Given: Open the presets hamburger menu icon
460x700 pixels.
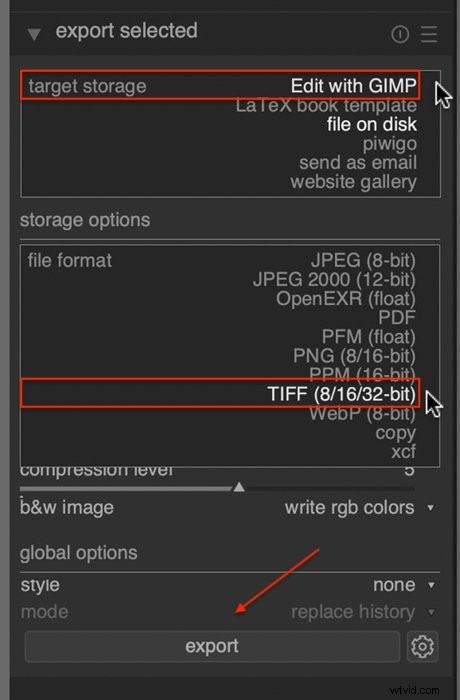Looking at the screenshot, I should coord(429,34).
